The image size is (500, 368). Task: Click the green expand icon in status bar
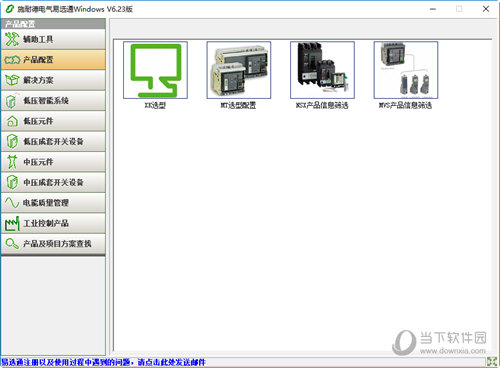click(x=492, y=362)
